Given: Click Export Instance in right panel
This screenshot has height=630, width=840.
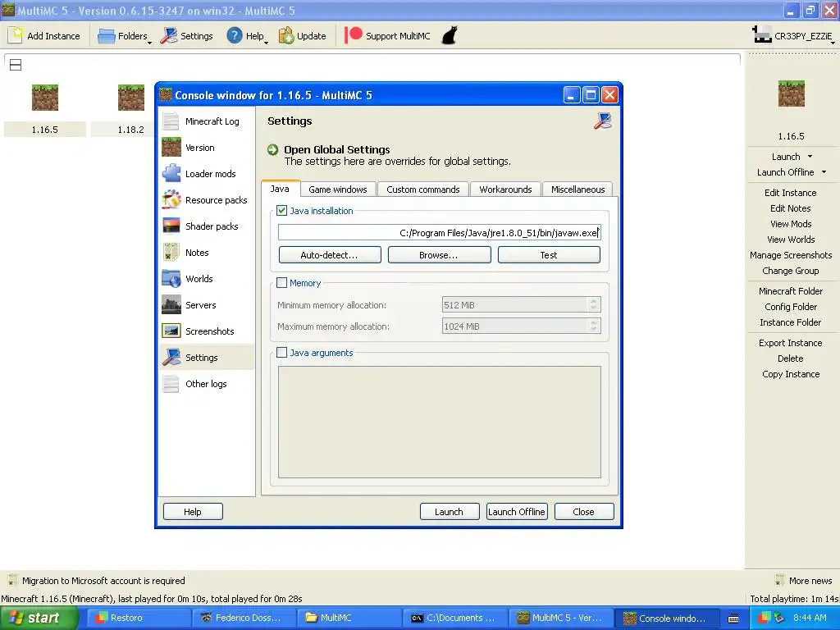Looking at the screenshot, I should tap(790, 343).
